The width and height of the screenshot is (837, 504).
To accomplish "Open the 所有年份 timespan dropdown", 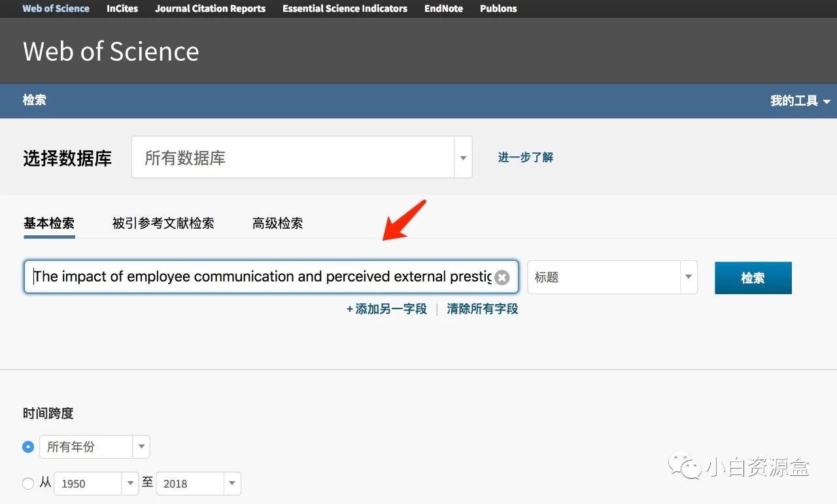I will point(95,447).
